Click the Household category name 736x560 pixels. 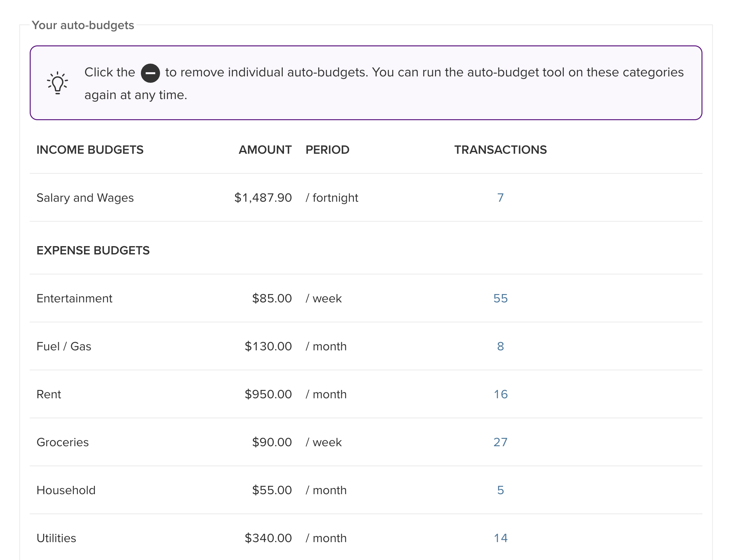[66, 490]
